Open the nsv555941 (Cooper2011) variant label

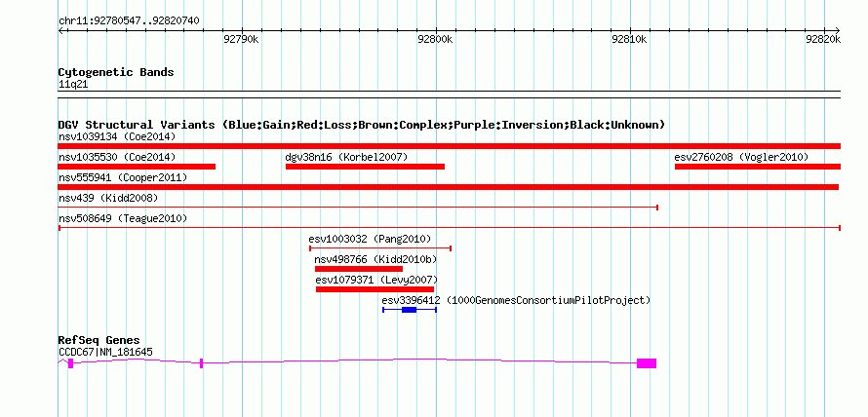[122, 177]
